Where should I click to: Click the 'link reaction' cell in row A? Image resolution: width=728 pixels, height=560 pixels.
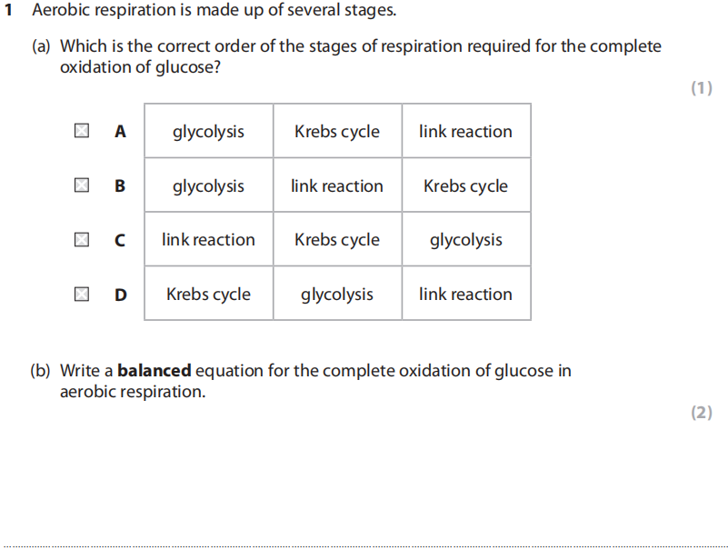click(x=465, y=132)
